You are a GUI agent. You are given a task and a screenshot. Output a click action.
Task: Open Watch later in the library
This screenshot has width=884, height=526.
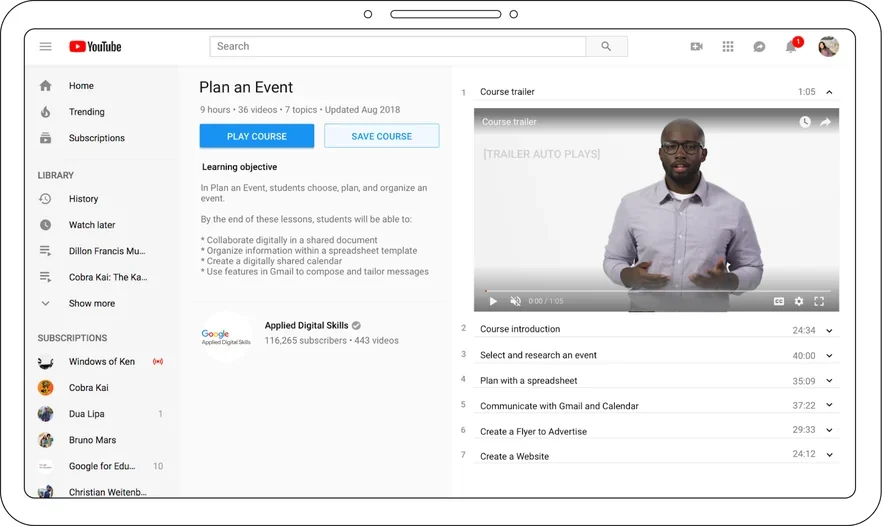coord(92,224)
